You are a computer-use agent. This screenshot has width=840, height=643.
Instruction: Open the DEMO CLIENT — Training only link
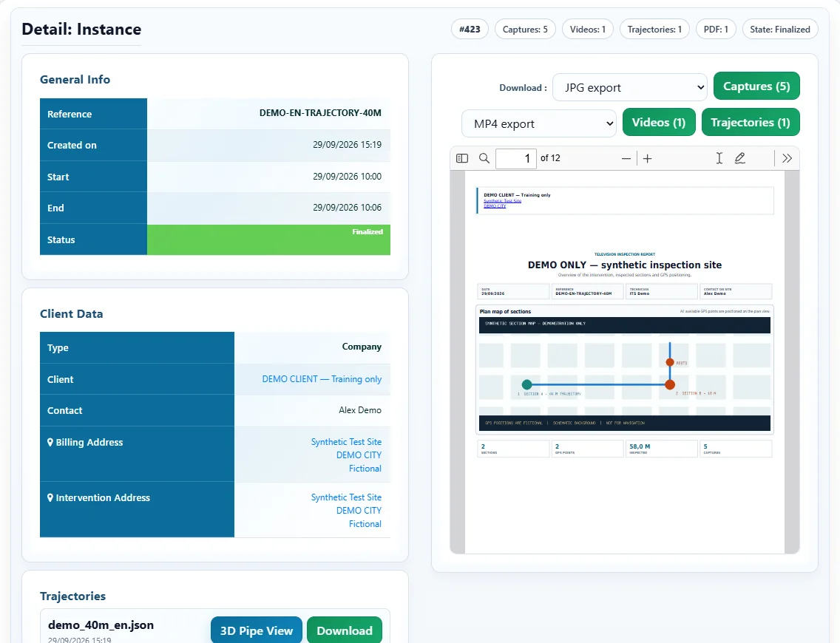[322, 379]
